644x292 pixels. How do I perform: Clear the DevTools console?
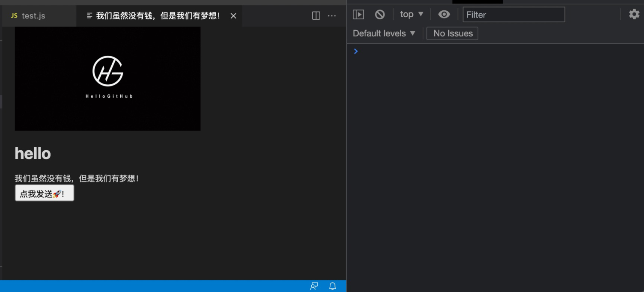pyautogui.click(x=379, y=14)
